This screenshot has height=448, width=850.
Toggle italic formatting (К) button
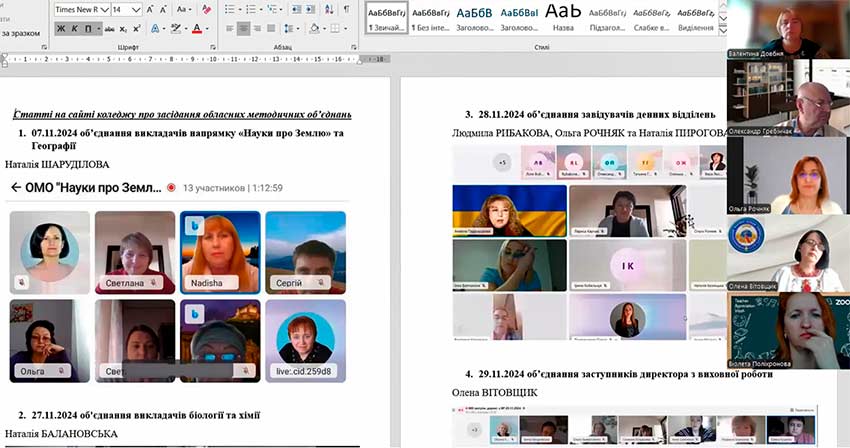74,29
